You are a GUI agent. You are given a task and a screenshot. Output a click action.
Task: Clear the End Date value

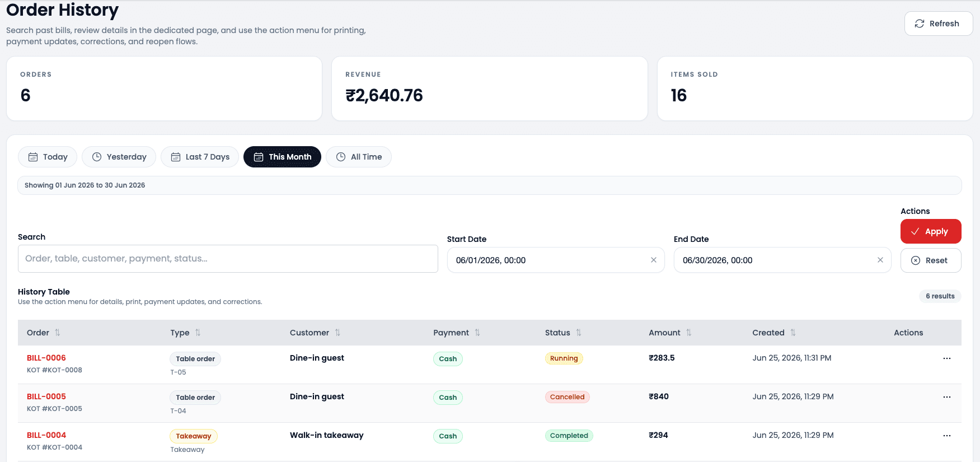click(x=880, y=260)
